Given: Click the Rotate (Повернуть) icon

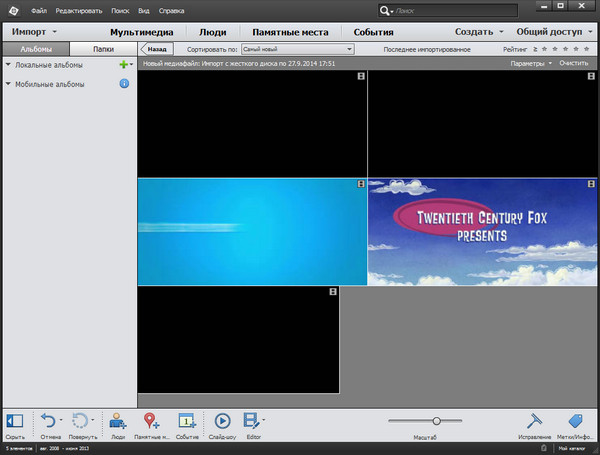Looking at the screenshot, I should click(81, 420).
